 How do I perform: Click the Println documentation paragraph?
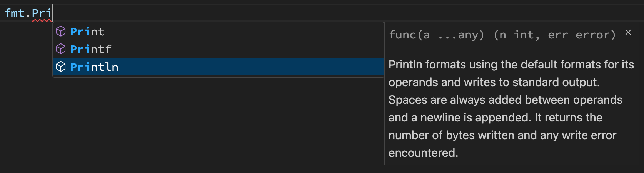pyautogui.click(x=511, y=108)
